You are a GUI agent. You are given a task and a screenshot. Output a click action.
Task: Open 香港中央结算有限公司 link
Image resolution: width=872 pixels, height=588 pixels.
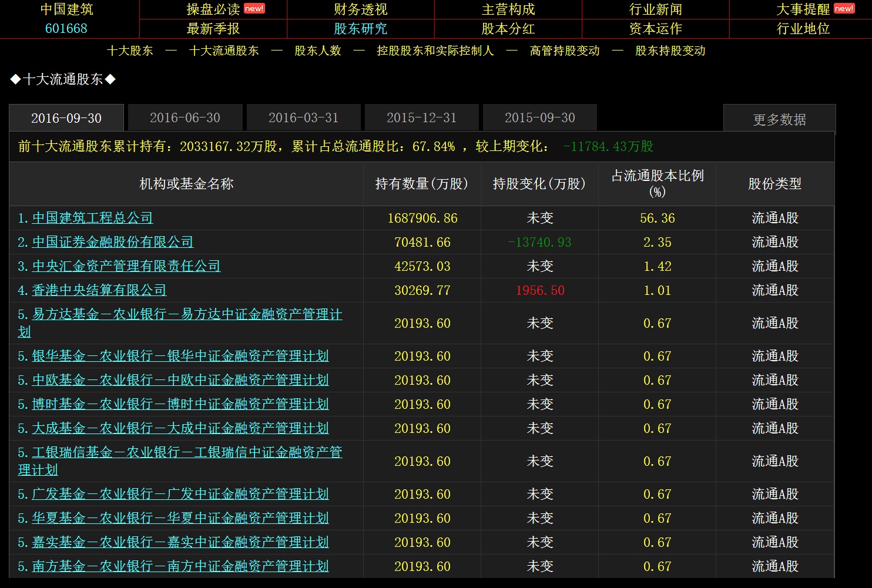[x=99, y=290]
